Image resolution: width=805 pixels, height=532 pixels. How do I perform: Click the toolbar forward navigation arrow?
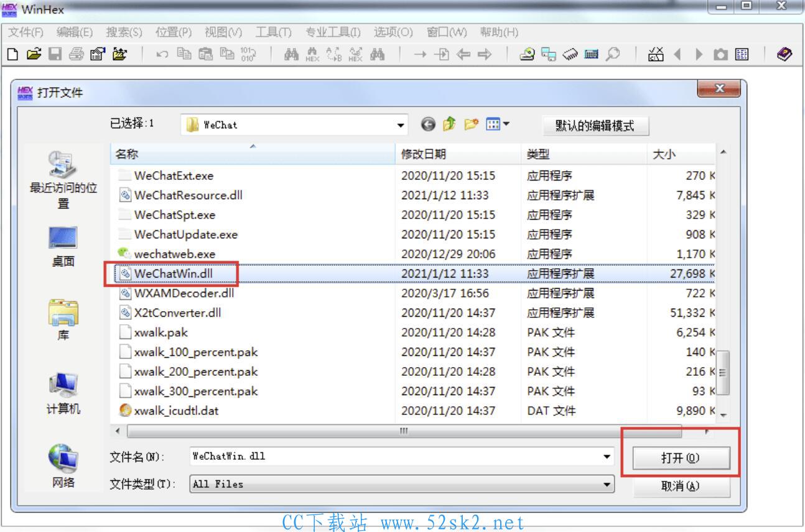pos(484,55)
